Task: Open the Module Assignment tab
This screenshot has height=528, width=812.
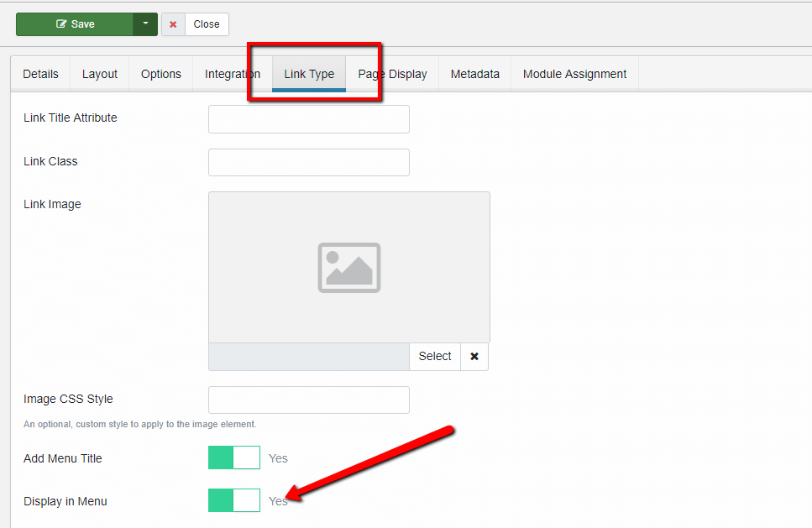Action: pyautogui.click(x=575, y=74)
